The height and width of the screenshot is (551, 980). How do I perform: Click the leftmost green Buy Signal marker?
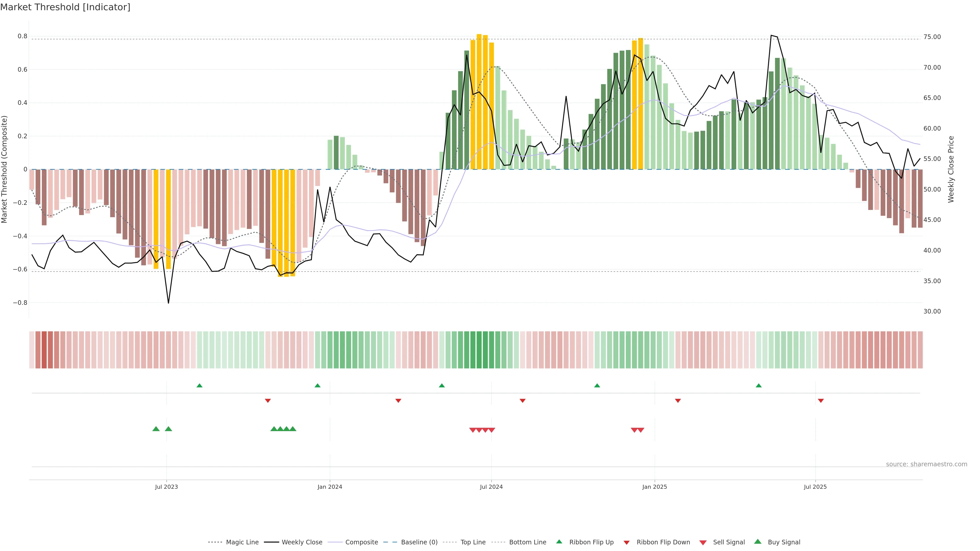point(156,429)
